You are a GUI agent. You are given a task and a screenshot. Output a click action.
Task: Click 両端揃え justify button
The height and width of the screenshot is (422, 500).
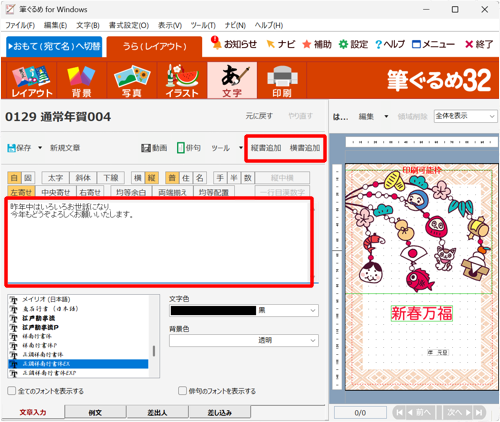click(173, 192)
